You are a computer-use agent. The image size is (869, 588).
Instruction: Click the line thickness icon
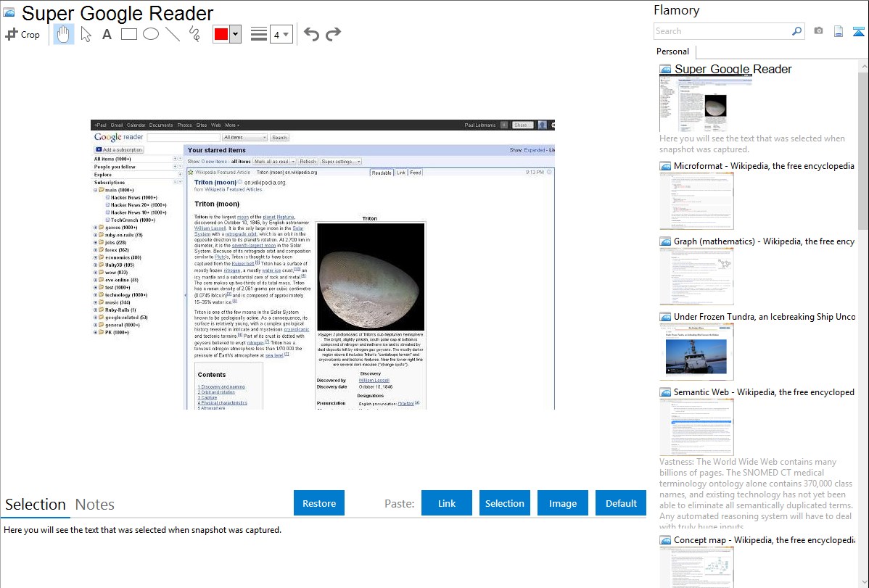[x=259, y=34]
